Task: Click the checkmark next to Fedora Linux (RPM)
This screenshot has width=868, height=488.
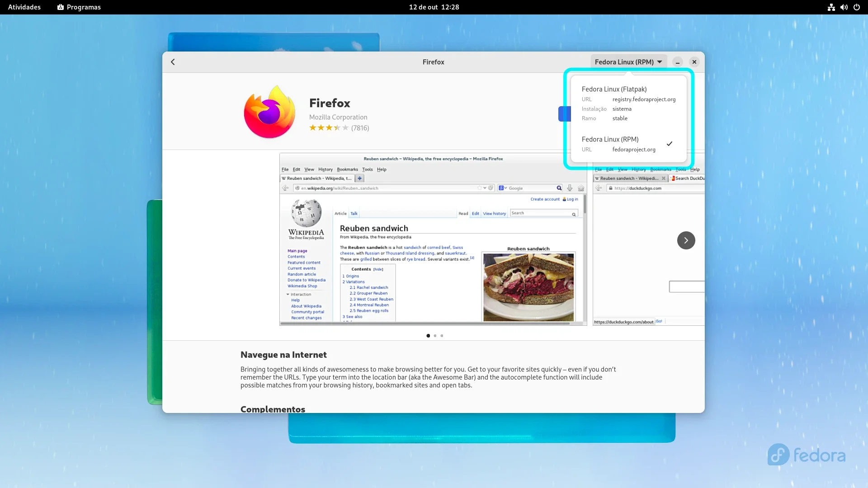Action: click(670, 144)
